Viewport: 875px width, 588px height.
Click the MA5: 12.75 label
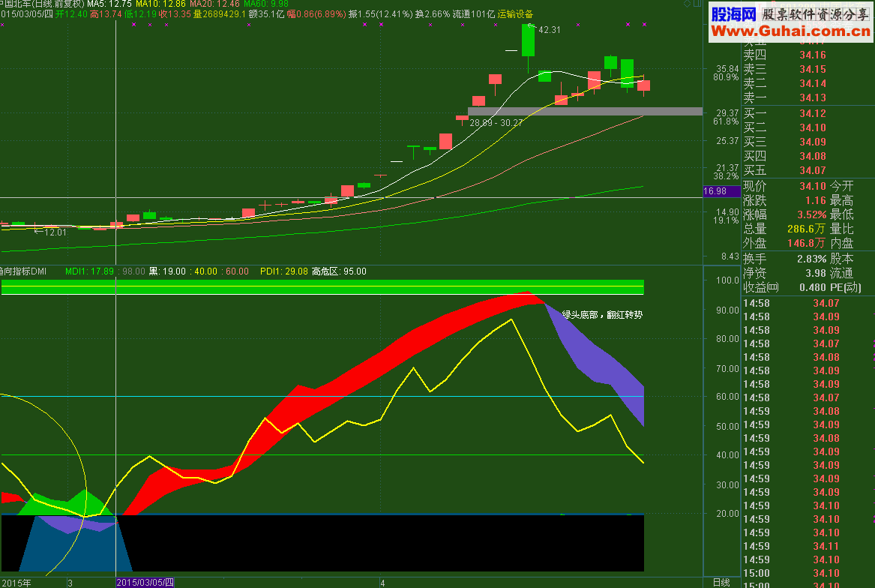click(x=109, y=4)
